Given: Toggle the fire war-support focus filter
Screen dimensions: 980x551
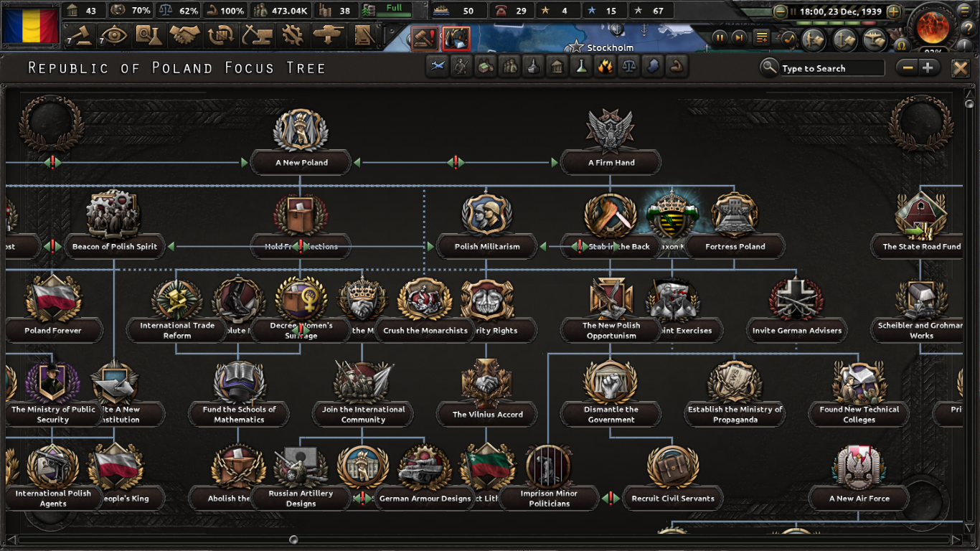Looking at the screenshot, I should pyautogui.click(x=606, y=67).
